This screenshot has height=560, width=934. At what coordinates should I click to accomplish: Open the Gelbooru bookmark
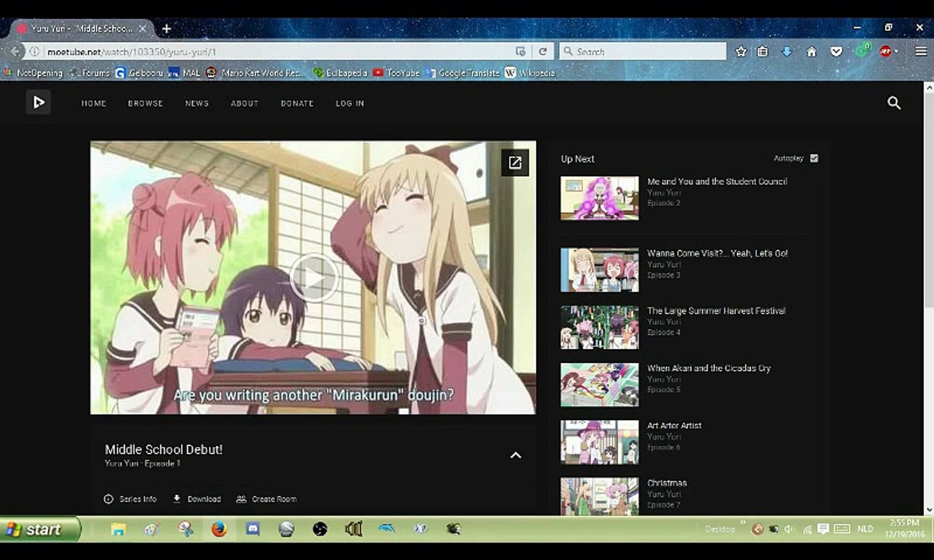point(139,73)
